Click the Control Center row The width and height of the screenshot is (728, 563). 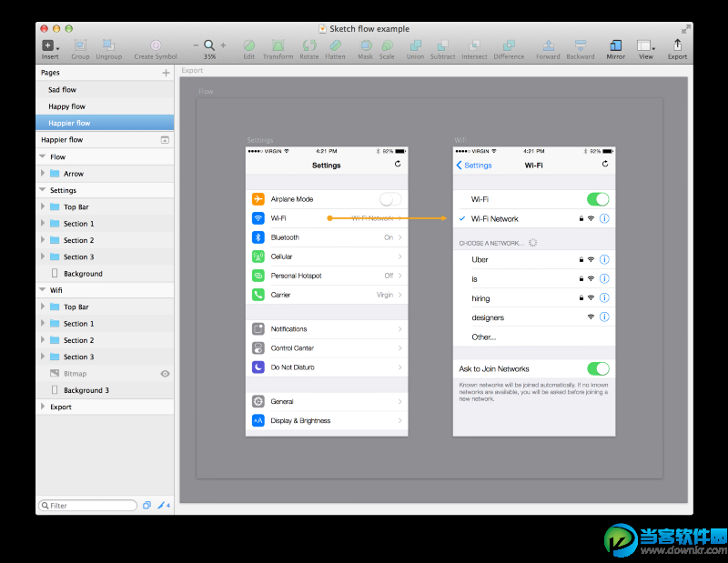(x=327, y=348)
